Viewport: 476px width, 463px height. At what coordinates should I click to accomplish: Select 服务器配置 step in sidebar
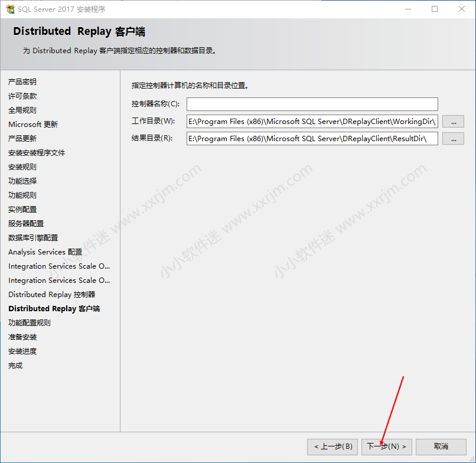[26, 223]
